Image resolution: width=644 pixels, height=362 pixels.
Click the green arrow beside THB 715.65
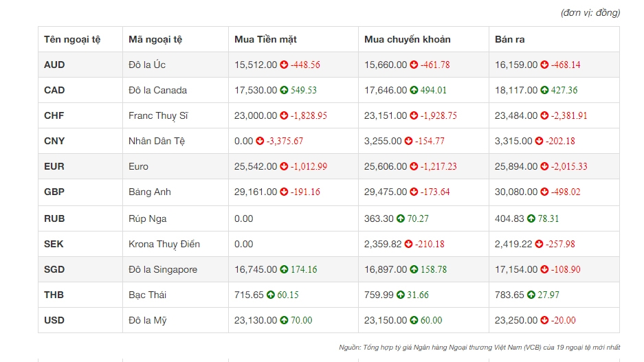point(271,295)
